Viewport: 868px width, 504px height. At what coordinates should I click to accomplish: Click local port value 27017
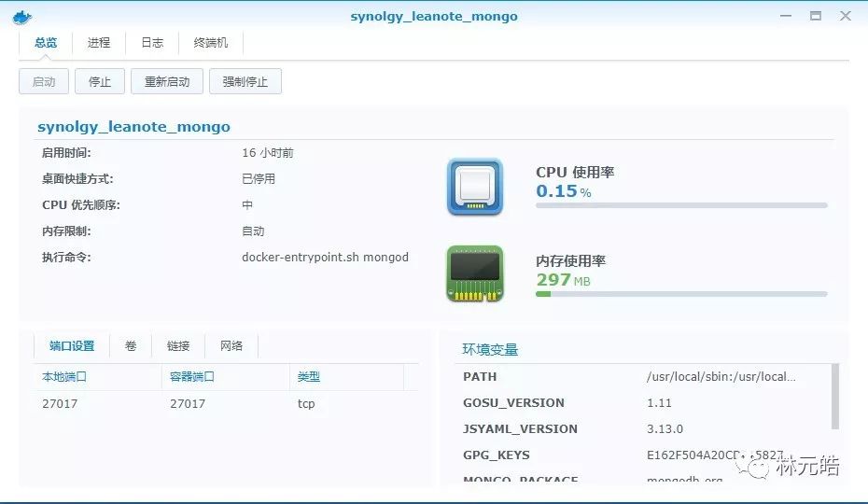[x=60, y=404]
